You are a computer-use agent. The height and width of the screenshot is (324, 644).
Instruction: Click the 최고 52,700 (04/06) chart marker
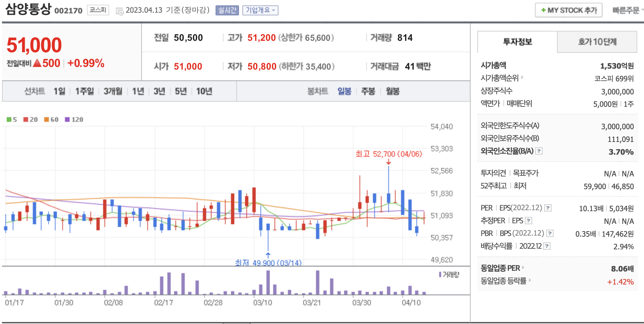click(388, 154)
